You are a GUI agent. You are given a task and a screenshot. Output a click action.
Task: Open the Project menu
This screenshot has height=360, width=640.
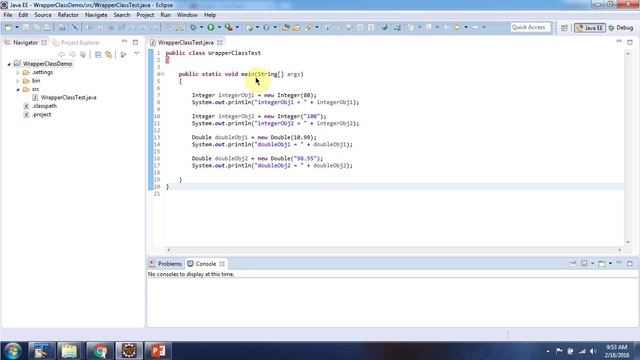[x=145, y=15]
